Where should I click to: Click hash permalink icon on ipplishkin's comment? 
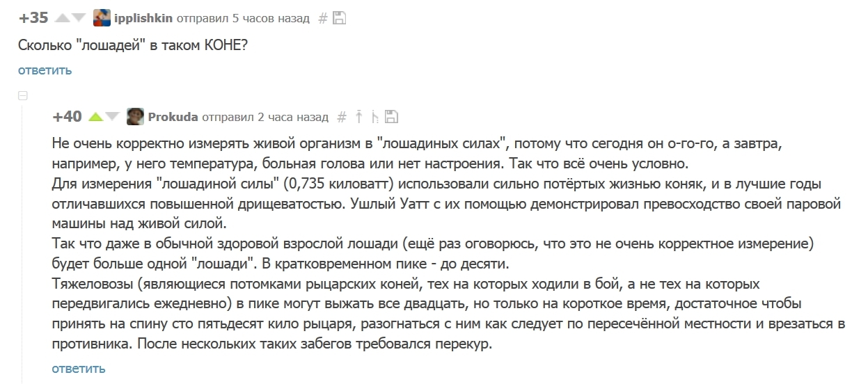[x=323, y=19]
